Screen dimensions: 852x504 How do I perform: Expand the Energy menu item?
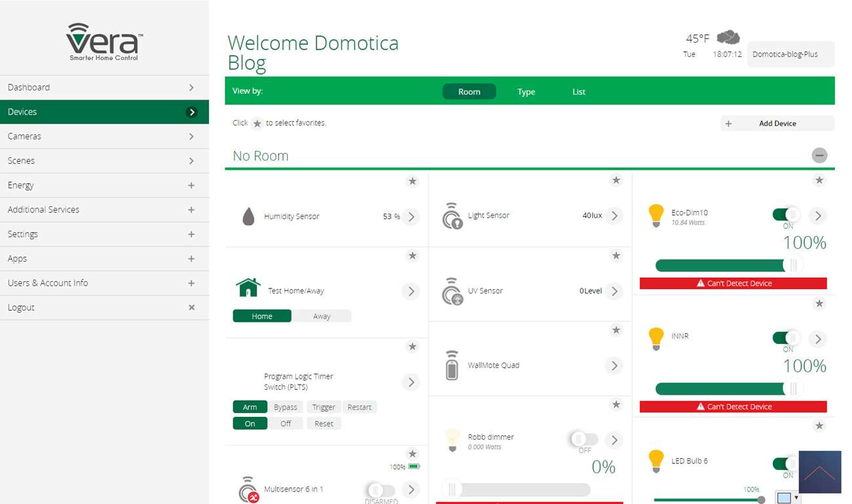pyautogui.click(x=105, y=185)
